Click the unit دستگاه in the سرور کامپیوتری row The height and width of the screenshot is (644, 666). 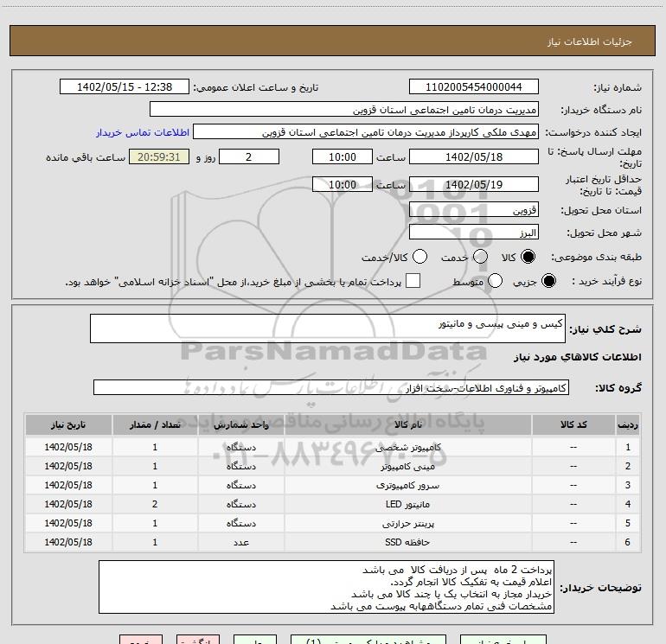tap(240, 485)
